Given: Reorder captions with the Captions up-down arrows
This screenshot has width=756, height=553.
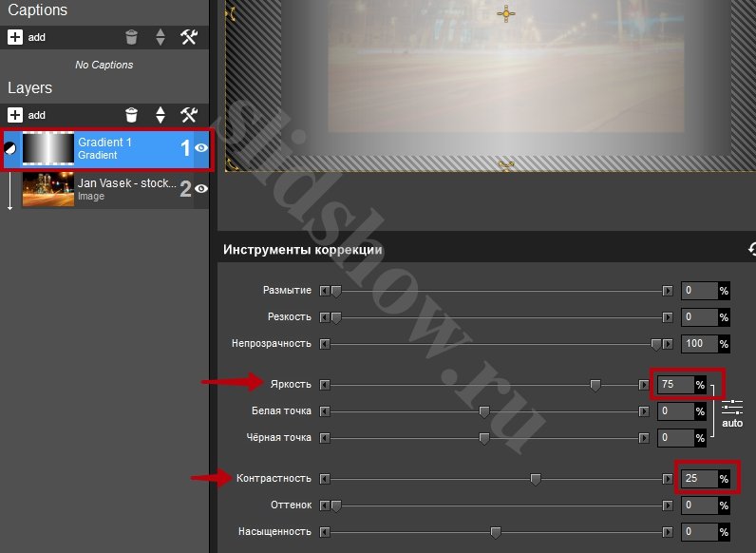Looking at the screenshot, I should pyautogui.click(x=161, y=37).
